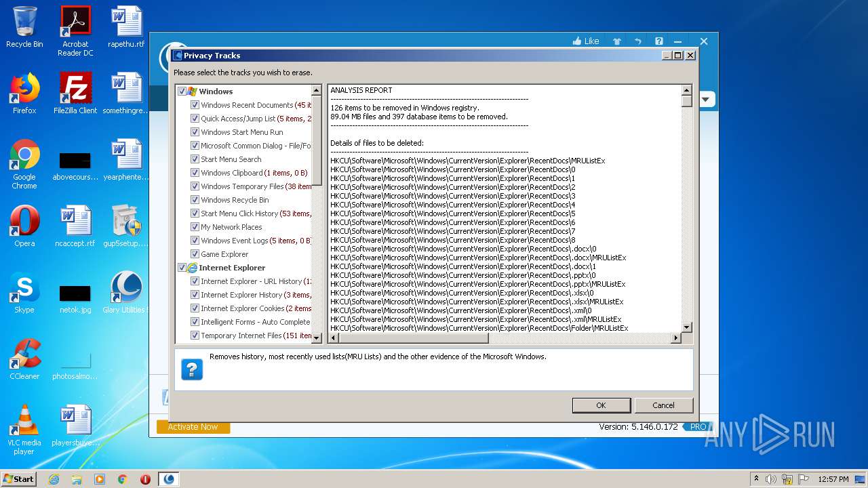Click report vertical scrollbar down arrow
This screenshot has height=488, width=868.
click(x=686, y=327)
